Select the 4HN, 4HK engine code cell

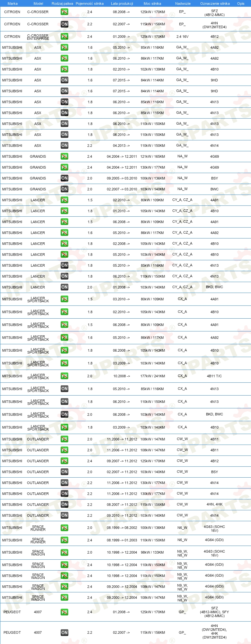[214, 504]
